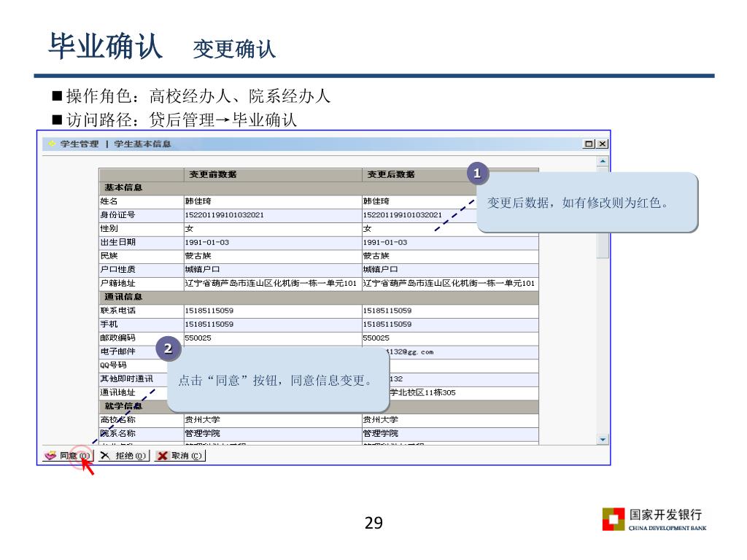Screen dimensions: 747x560
Task: Click 手机 value 15185115059 in 变更前数据
Action: click(209, 324)
